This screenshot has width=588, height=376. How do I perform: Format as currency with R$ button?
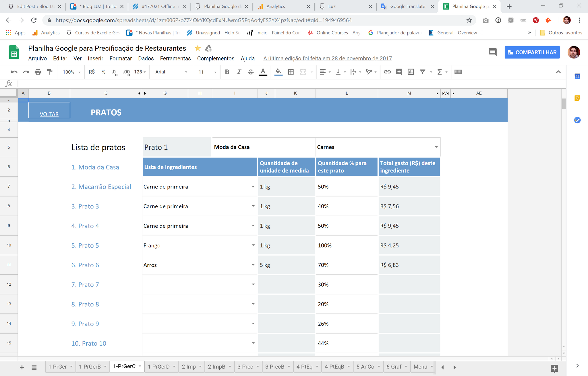pos(92,72)
